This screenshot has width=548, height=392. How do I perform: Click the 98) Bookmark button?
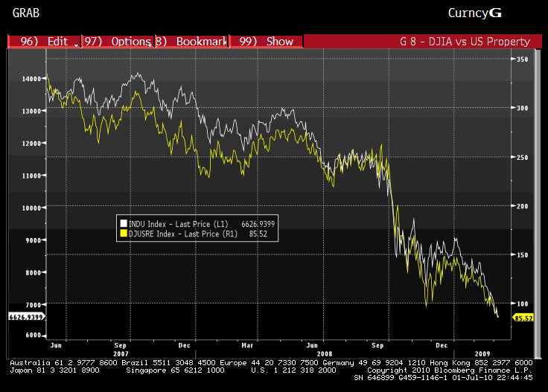tap(191, 42)
